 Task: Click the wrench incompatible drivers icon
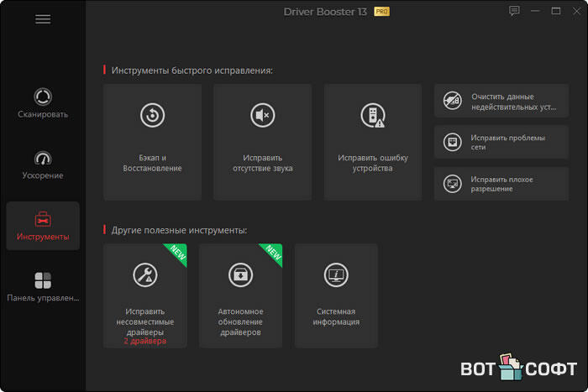click(145, 274)
